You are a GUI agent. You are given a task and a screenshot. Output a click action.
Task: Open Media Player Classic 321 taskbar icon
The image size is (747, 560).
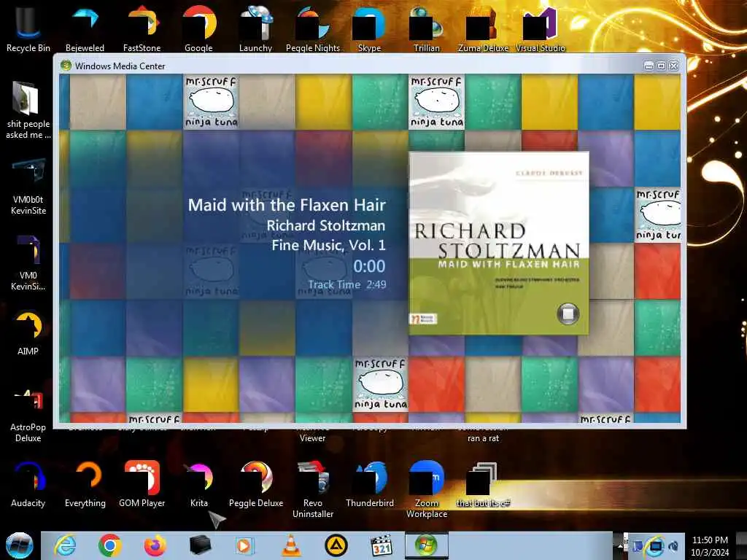pos(382,545)
